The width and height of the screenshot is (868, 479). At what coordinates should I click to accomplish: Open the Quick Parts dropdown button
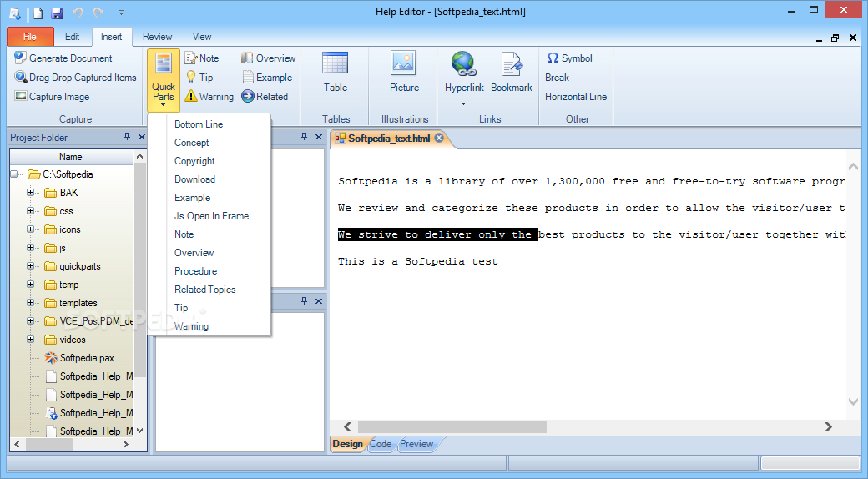point(164,80)
